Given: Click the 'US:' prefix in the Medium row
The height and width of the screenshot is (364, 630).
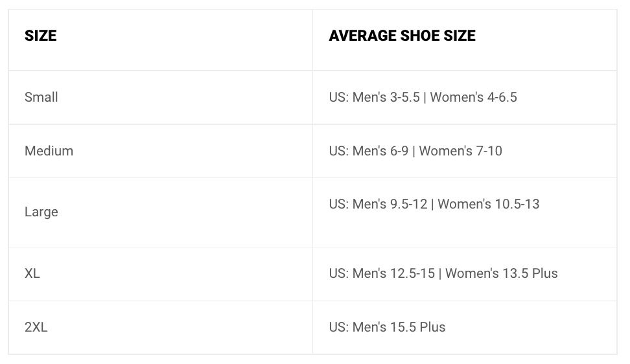Looking at the screenshot, I should click(339, 151).
